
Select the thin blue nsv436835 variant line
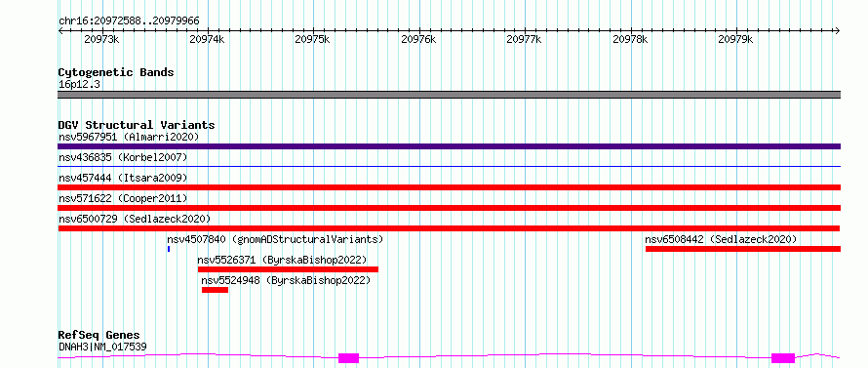(x=449, y=166)
